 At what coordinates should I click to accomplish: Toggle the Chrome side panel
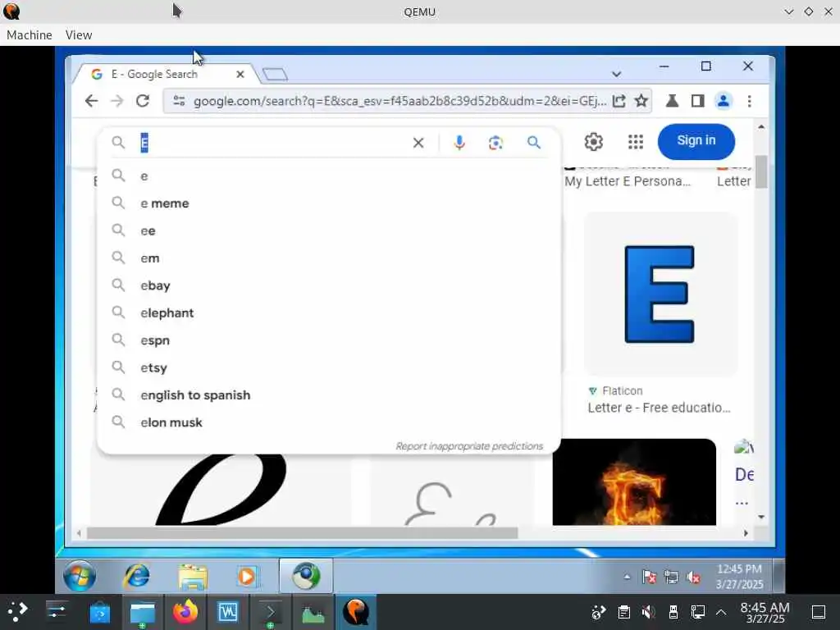(x=697, y=101)
